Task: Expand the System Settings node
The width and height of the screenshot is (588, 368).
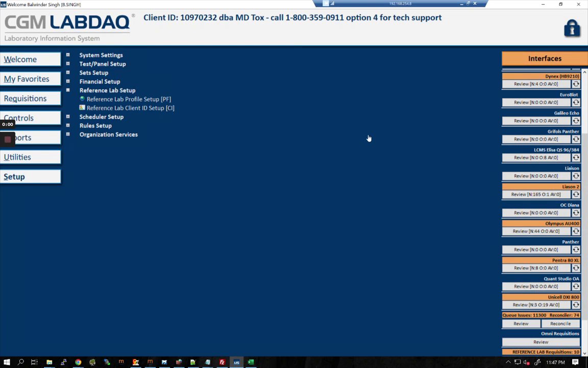Action: click(68, 55)
